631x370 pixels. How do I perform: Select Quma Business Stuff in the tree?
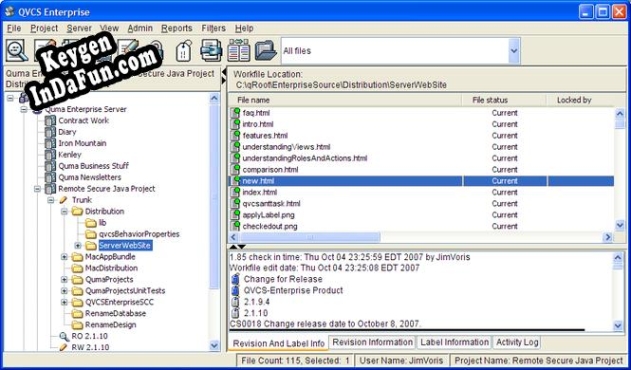pos(93,166)
